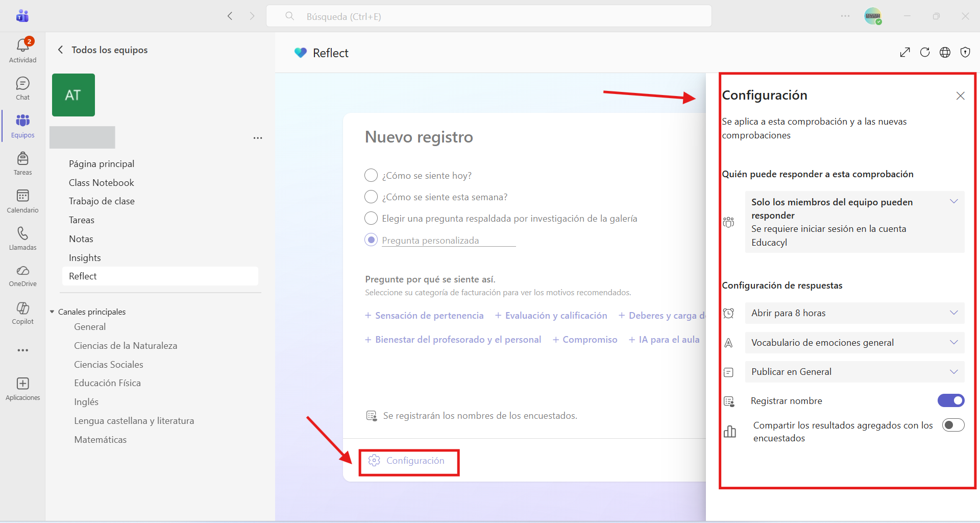The height and width of the screenshot is (523, 980).
Task: Add the Sensación de pertenencia category
Action: click(424, 316)
